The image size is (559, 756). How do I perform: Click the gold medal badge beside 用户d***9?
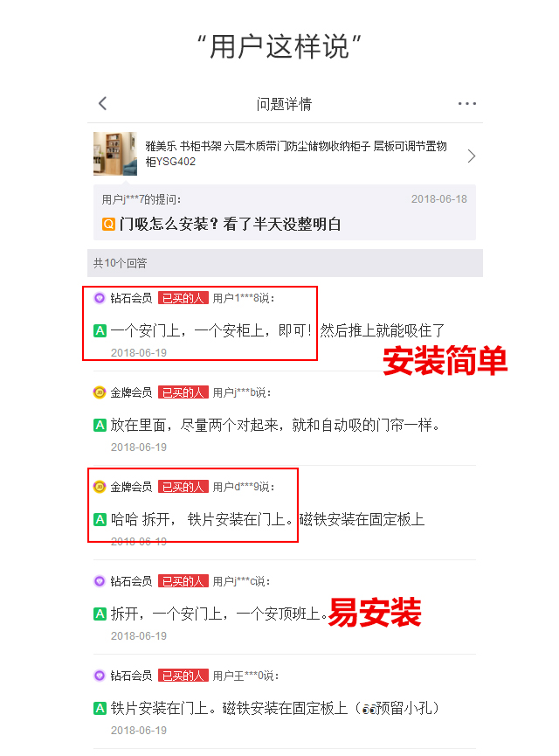point(100,487)
